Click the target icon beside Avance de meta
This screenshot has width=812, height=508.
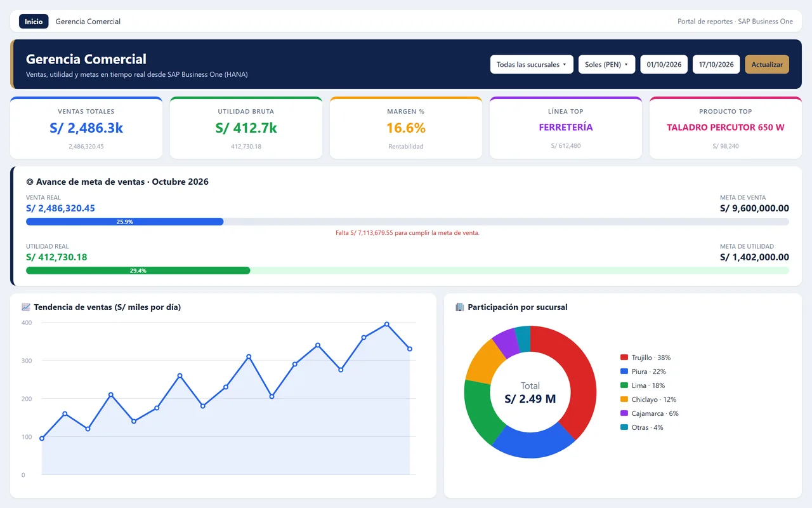pos(30,182)
